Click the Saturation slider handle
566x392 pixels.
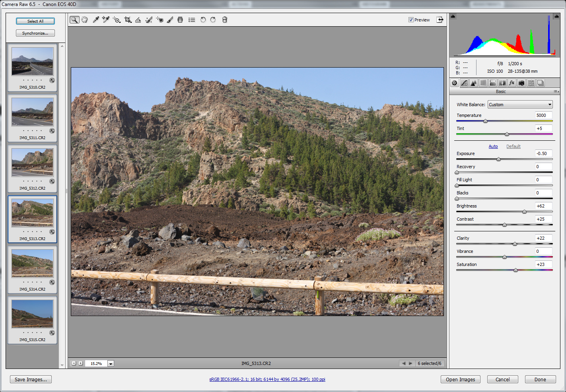[515, 270]
